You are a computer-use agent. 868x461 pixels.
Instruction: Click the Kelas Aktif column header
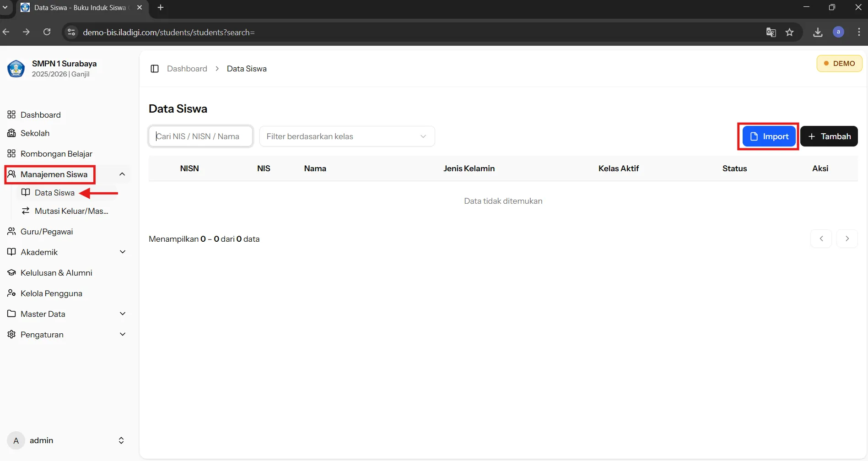tap(618, 168)
